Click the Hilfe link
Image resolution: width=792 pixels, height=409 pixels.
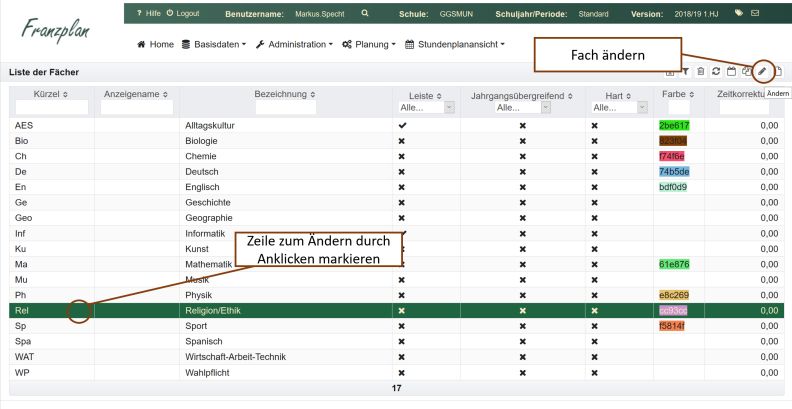point(148,14)
